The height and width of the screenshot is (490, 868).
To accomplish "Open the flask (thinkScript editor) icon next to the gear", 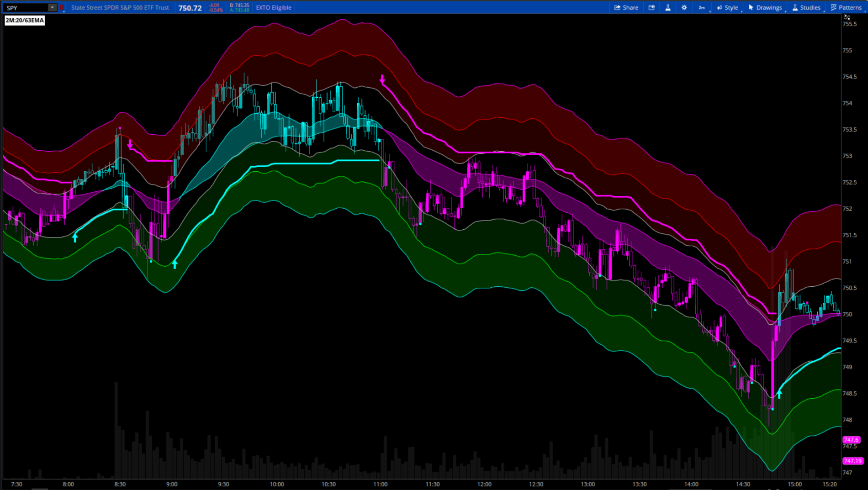I will tap(668, 8).
